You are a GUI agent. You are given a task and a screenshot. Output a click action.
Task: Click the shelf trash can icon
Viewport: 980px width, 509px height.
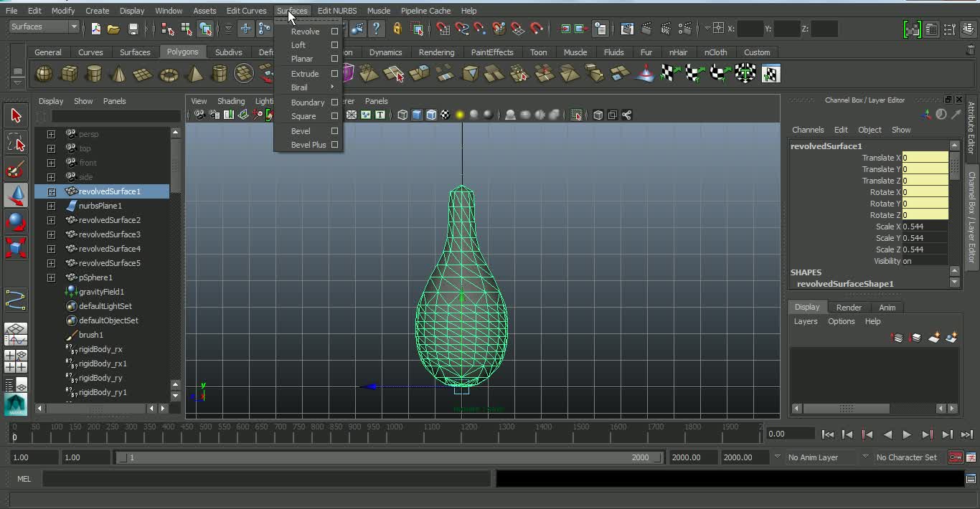point(971,49)
